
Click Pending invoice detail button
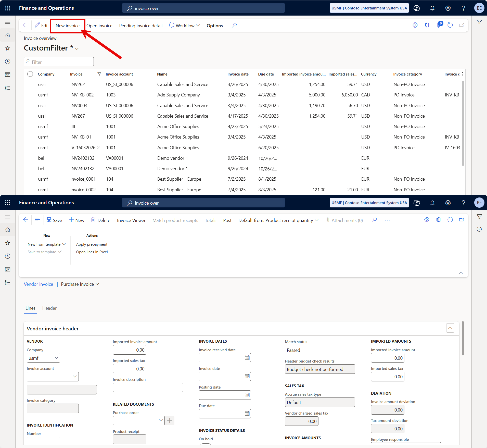(141, 26)
